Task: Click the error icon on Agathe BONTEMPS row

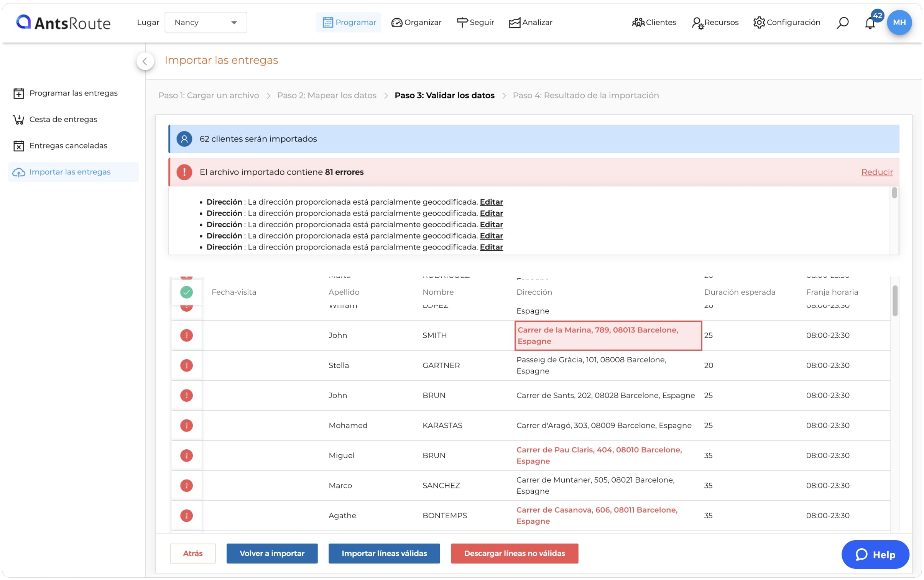Action: (x=186, y=516)
